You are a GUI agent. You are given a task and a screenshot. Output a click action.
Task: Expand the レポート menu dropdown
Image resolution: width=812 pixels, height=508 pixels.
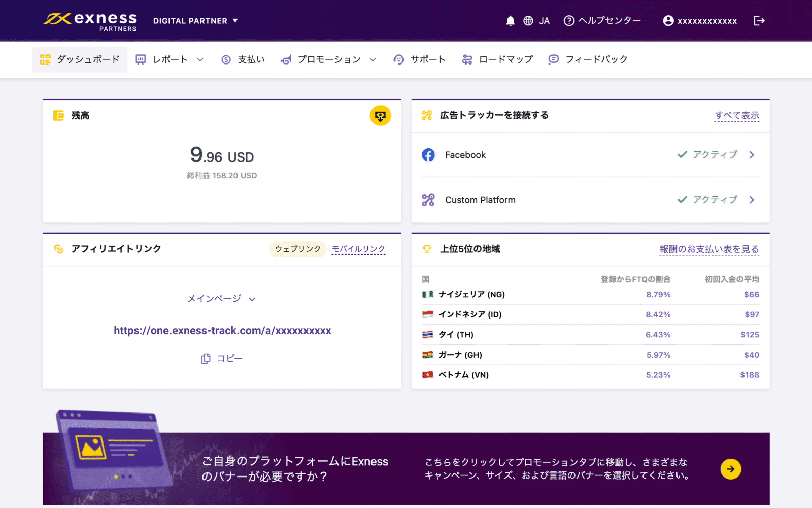click(200, 60)
